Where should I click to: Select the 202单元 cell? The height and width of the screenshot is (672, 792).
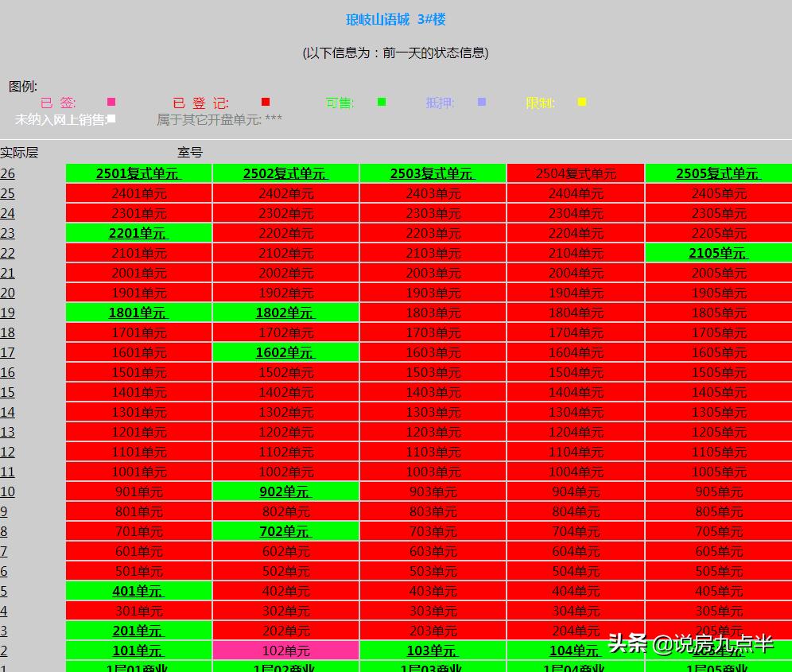click(286, 631)
